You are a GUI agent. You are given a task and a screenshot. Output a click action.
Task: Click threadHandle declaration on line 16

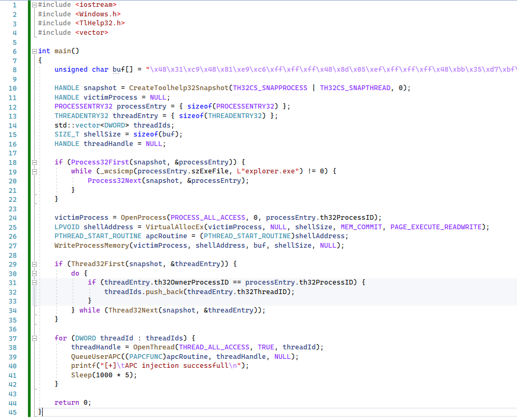109,144
